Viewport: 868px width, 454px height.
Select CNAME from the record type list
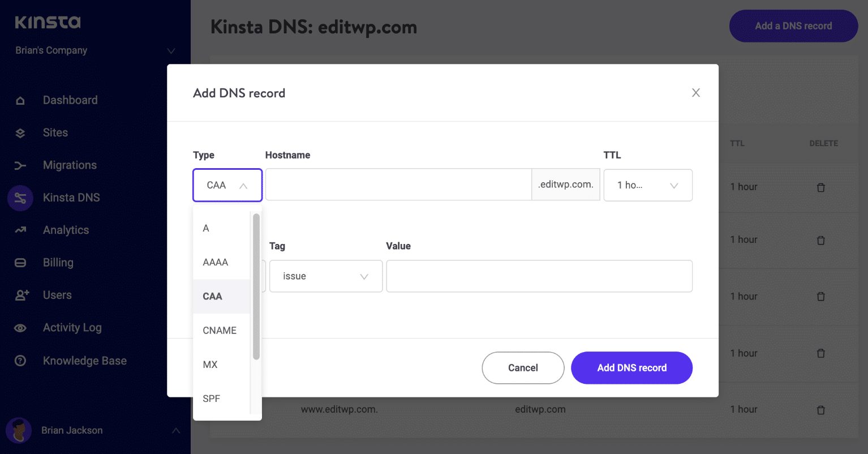(x=220, y=330)
